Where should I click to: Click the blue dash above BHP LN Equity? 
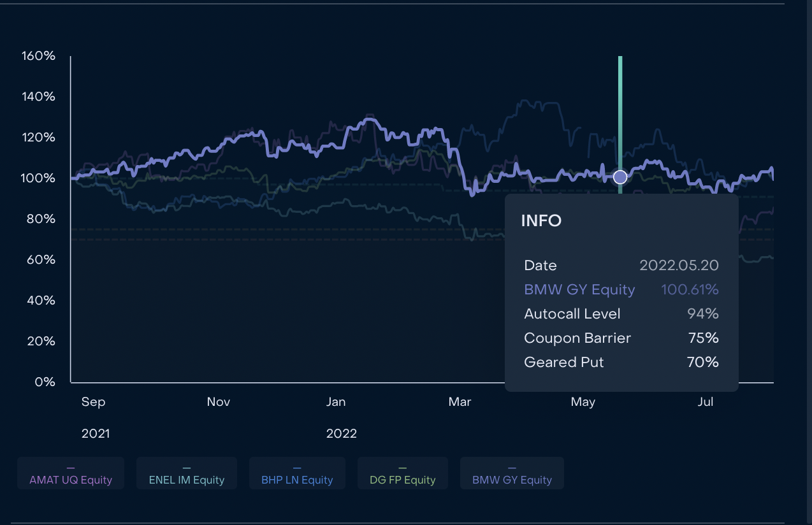pos(297,468)
